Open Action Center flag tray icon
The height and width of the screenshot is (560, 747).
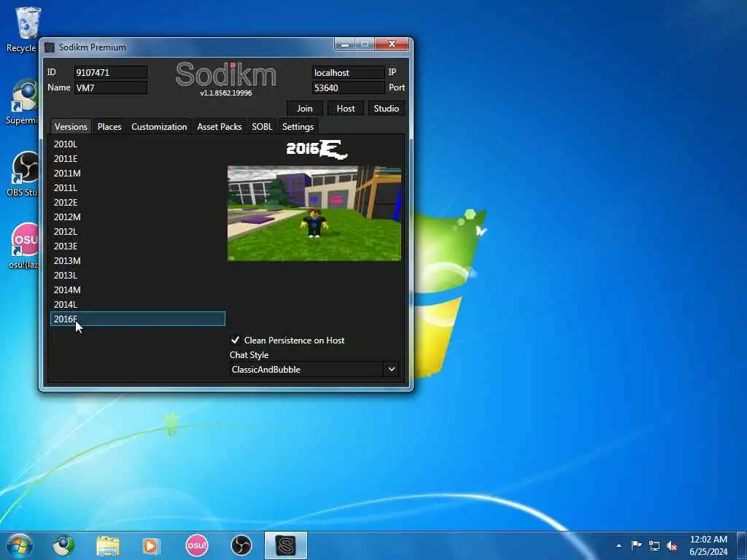636,545
